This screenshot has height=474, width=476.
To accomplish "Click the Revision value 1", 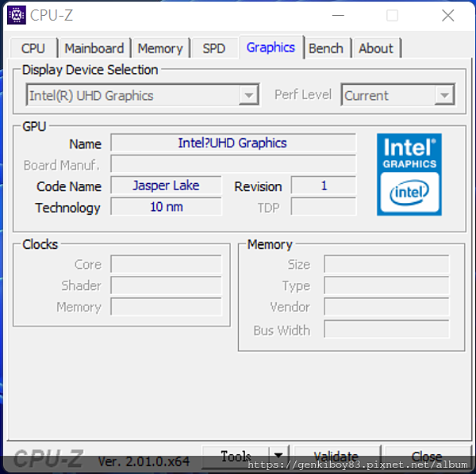I will coord(324,185).
